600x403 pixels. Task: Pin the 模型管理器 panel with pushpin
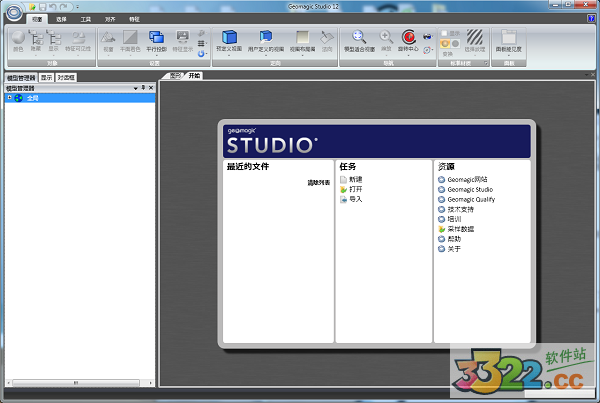click(x=143, y=88)
